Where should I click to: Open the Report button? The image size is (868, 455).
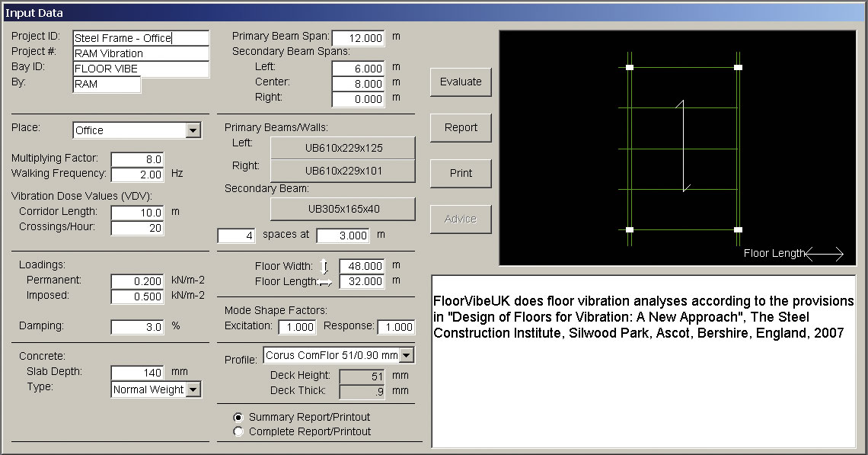461,127
